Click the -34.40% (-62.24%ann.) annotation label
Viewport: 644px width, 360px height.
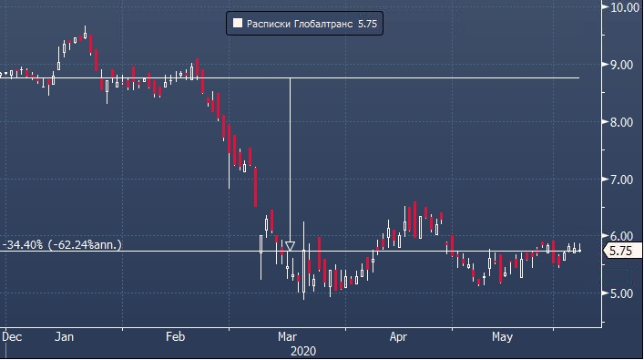point(63,245)
